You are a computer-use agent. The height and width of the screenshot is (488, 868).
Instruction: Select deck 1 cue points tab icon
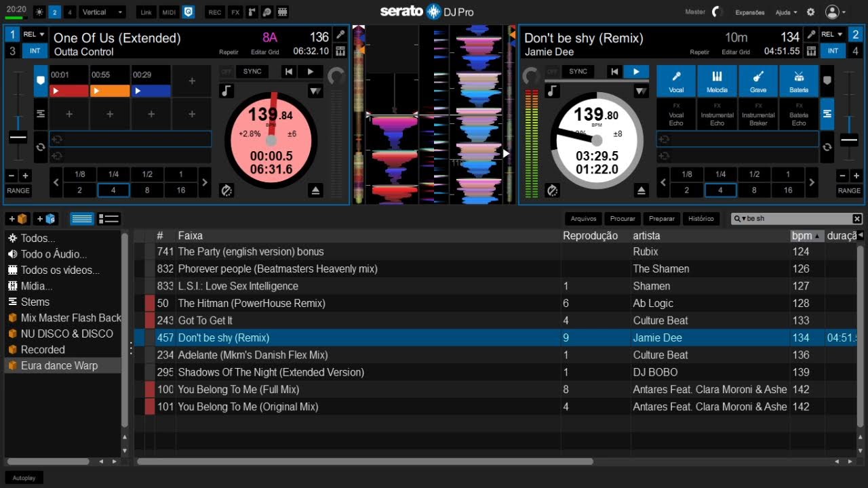coord(41,81)
